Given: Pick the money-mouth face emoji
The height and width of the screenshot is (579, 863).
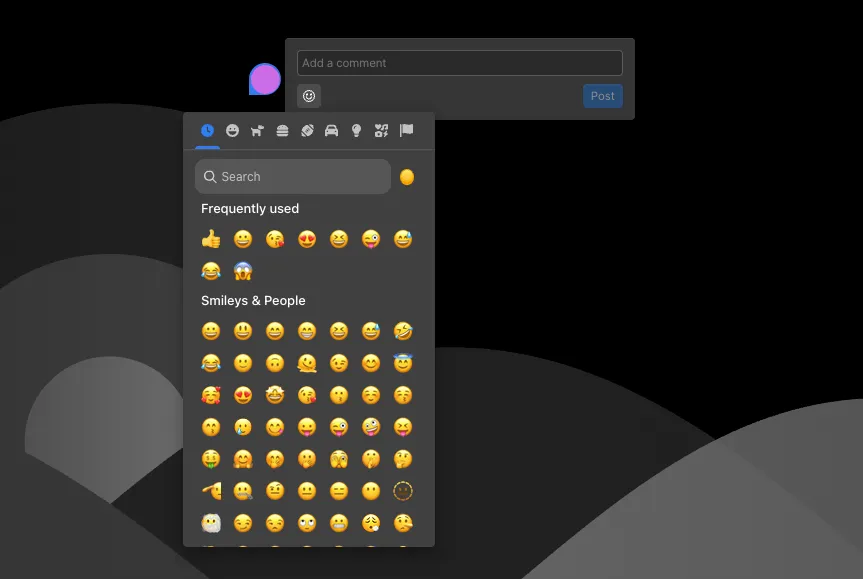Looking at the screenshot, I should pos(211,458).
